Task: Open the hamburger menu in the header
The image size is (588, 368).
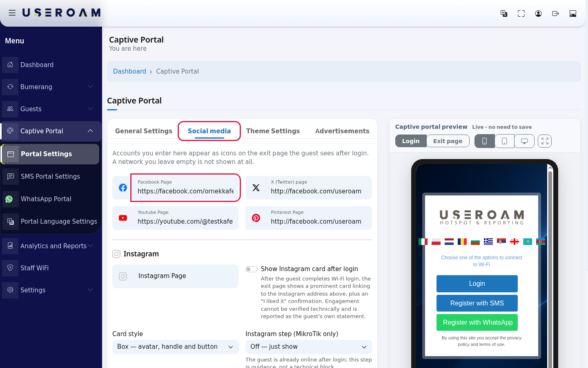Action: click(12, 13)
